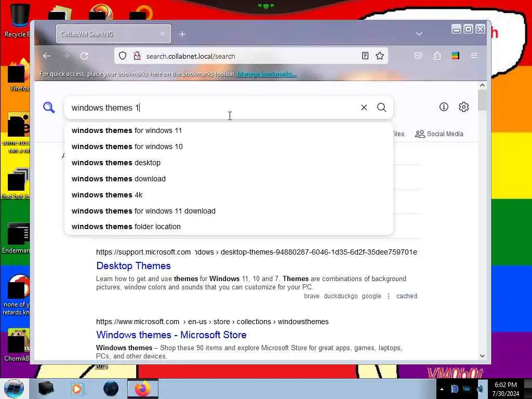
Task: Switch to the Social Media category
Action: (x=439, y=134)
